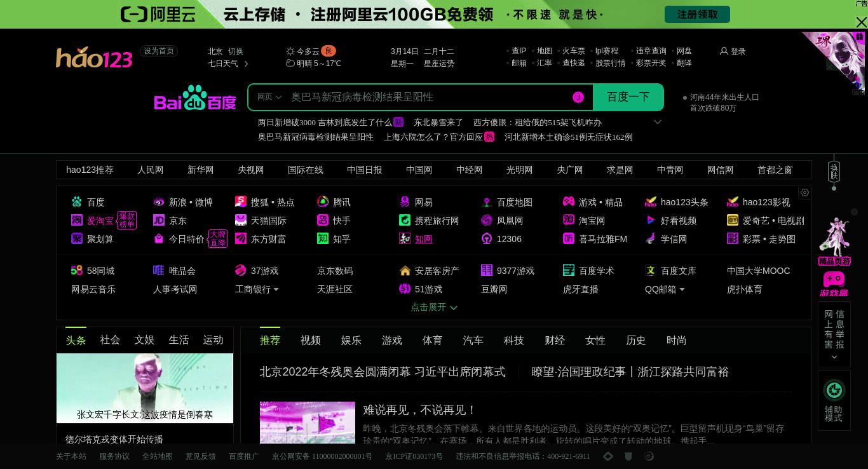Click the 游戏·精品 gamepad icon
This screenshot has width=868, height=469.
(x=569, y=202)
